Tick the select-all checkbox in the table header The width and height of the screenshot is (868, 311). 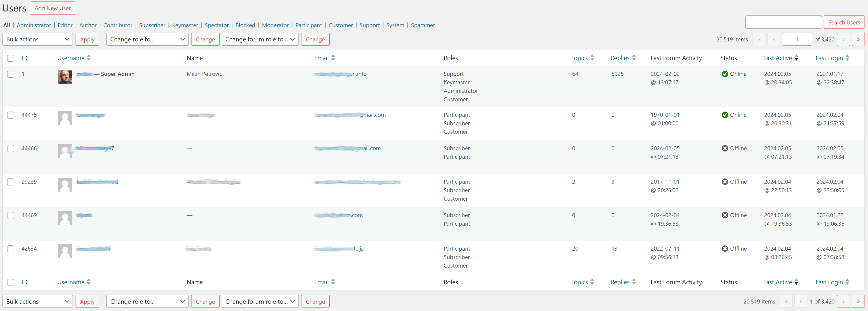11,58
